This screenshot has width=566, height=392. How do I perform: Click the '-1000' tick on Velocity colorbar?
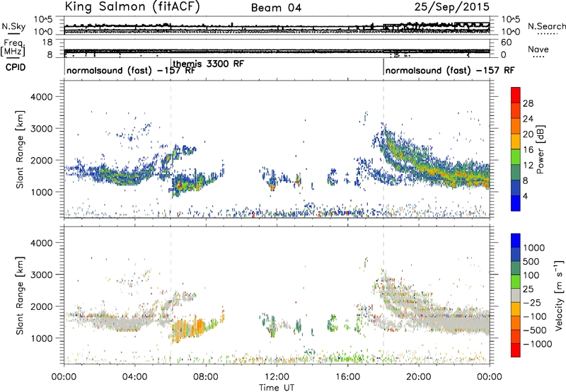click(x=537, y=344)
